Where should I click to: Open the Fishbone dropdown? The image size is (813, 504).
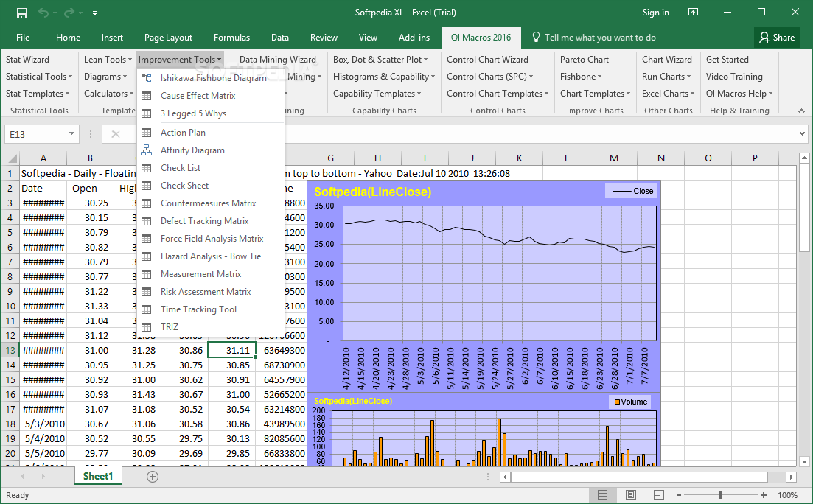[581, 77]
